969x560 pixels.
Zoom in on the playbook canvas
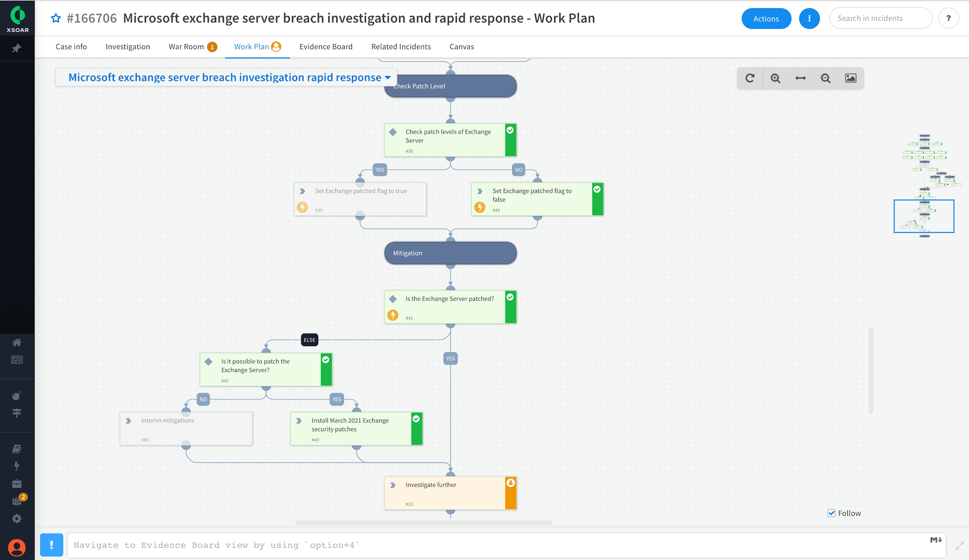775,78
